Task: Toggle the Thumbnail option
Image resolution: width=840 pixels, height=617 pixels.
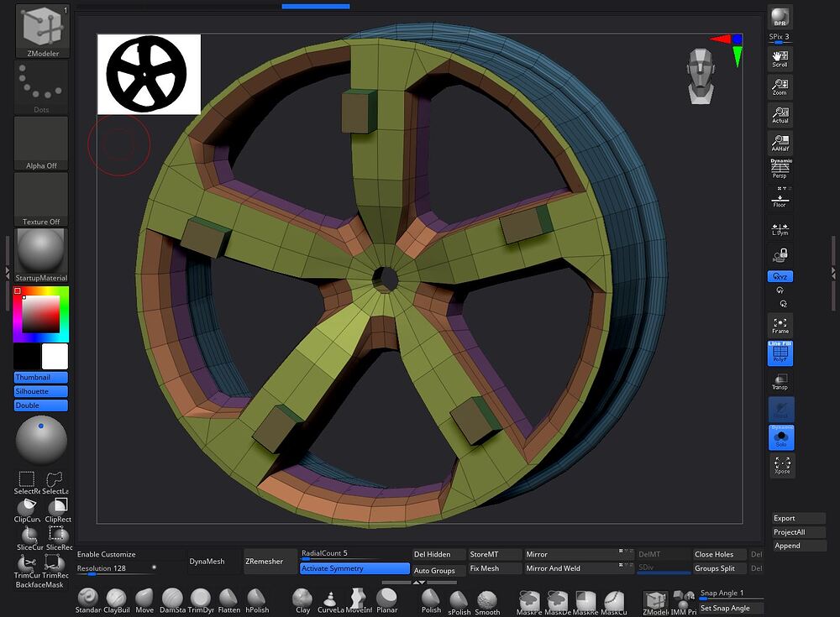Action: tap(40, 377)
